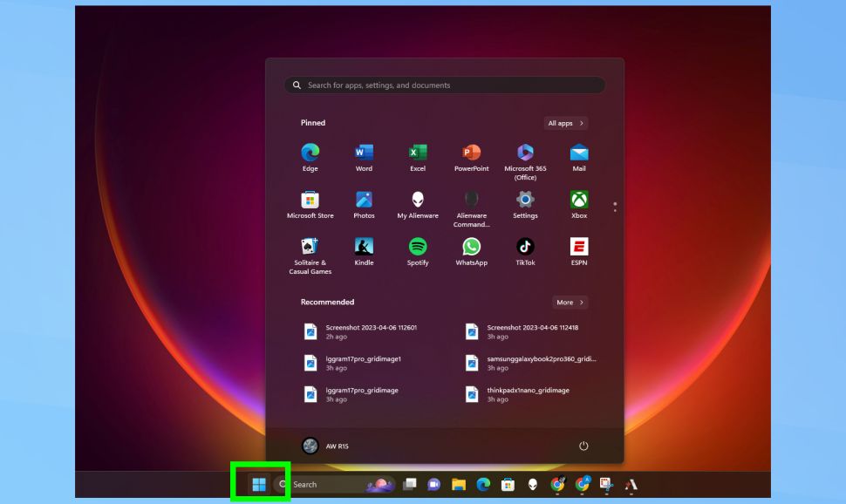Screen dimensions: 846x504
Task: Click the Alienware head taskbar icon
Action: coord(533,484)
